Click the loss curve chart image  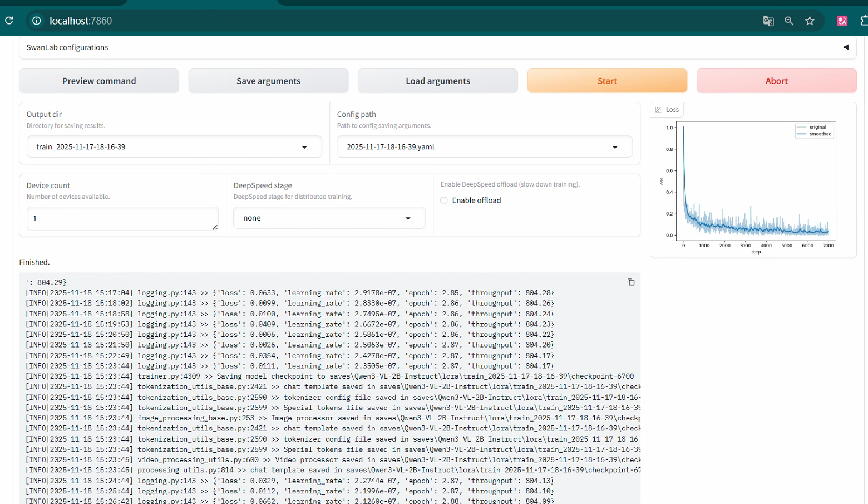[x=753, y=188]
